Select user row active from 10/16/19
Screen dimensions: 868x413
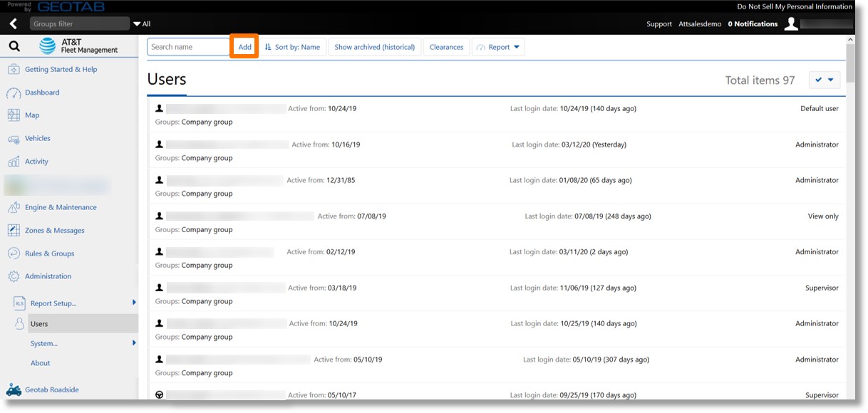pos(497,150)
